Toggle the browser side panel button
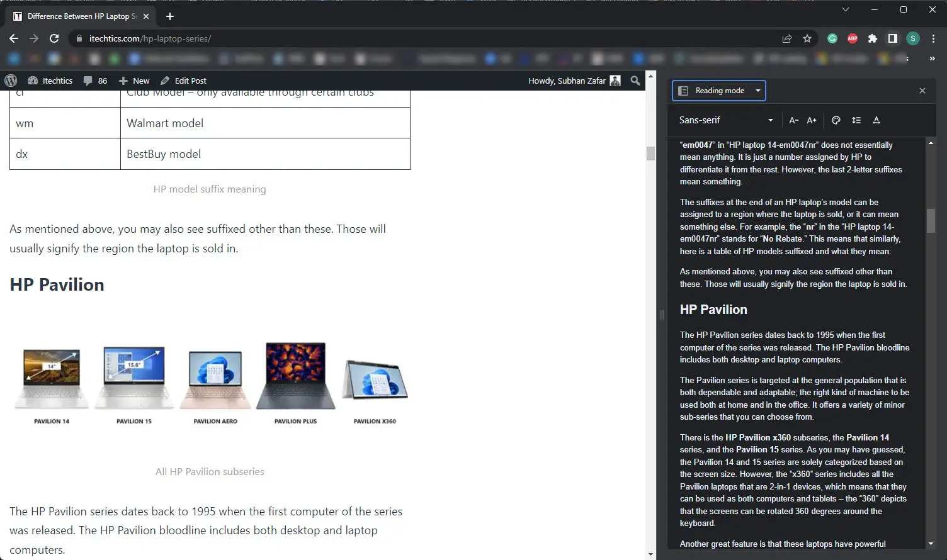Screen dimensions: 947x560 [x=893, y=38]
